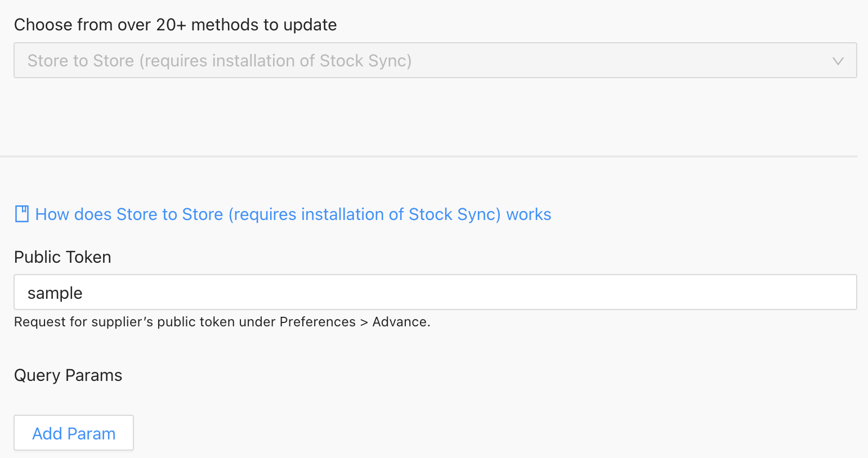Open How does Store to Store works link
Image resolution: width=868 pixels, height=458 pixels.
(x=293, y=214)
